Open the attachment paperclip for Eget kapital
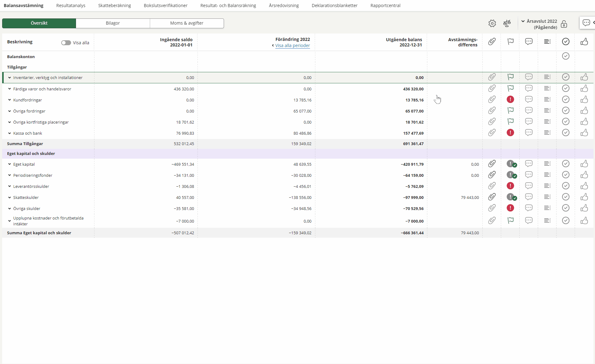The image size is (595, 364). coord(492,164)
